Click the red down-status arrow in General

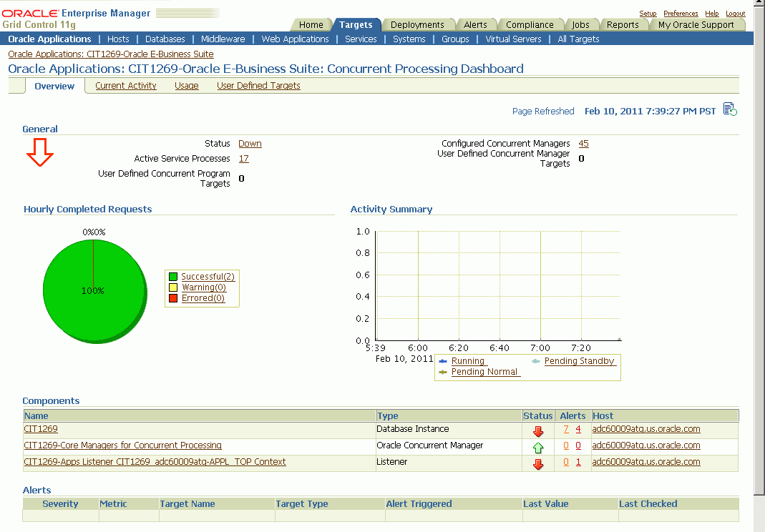(40, 152)
